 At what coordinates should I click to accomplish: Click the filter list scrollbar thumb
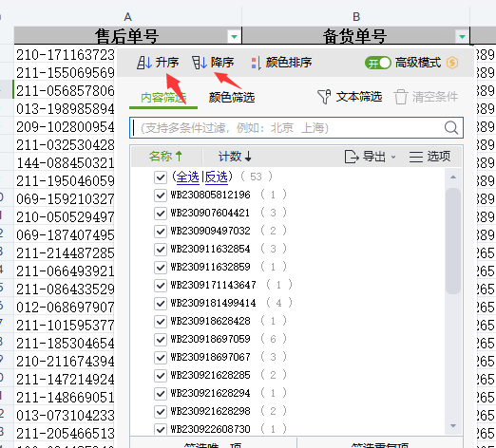click(453, 241)
